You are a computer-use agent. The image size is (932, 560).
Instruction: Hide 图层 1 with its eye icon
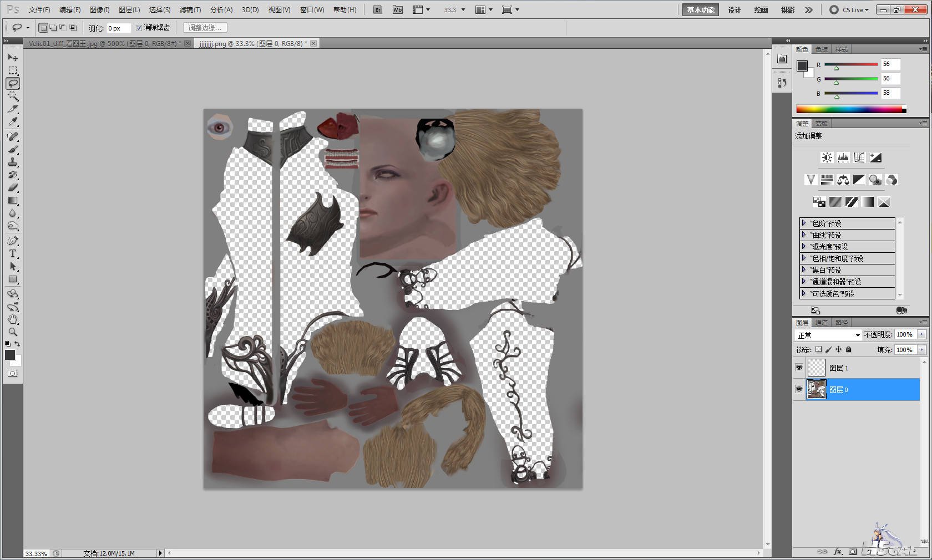point(799,368)
